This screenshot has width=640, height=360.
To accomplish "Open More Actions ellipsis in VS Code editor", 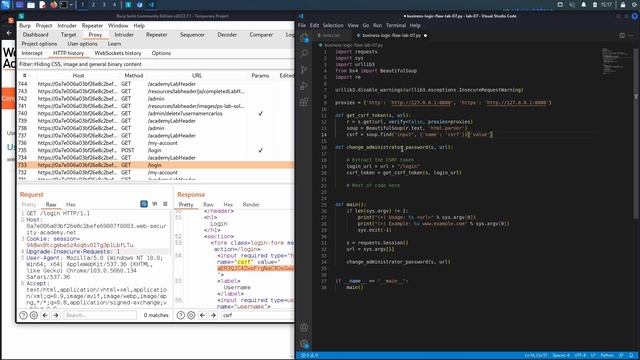I will 631,36.
